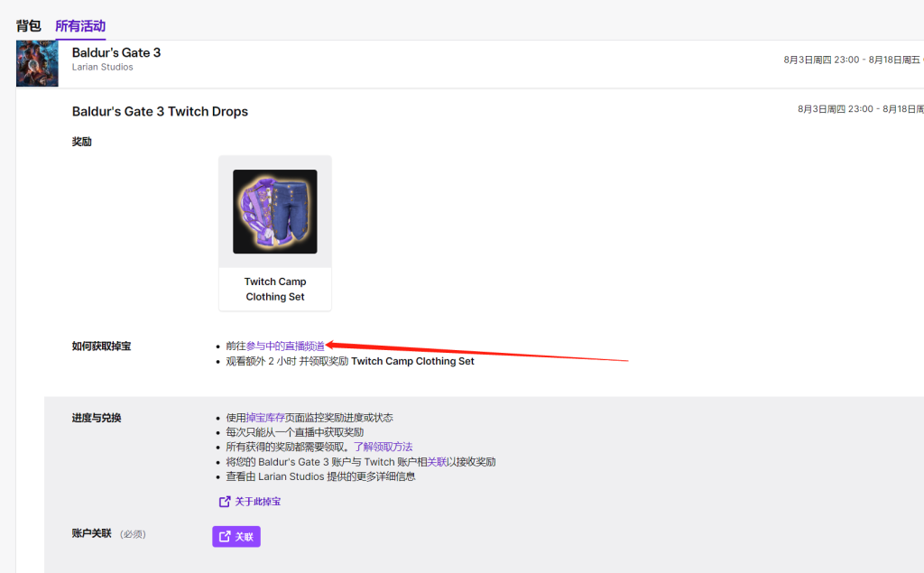Open the 所有活动 tab

click(x=80, y=26)
